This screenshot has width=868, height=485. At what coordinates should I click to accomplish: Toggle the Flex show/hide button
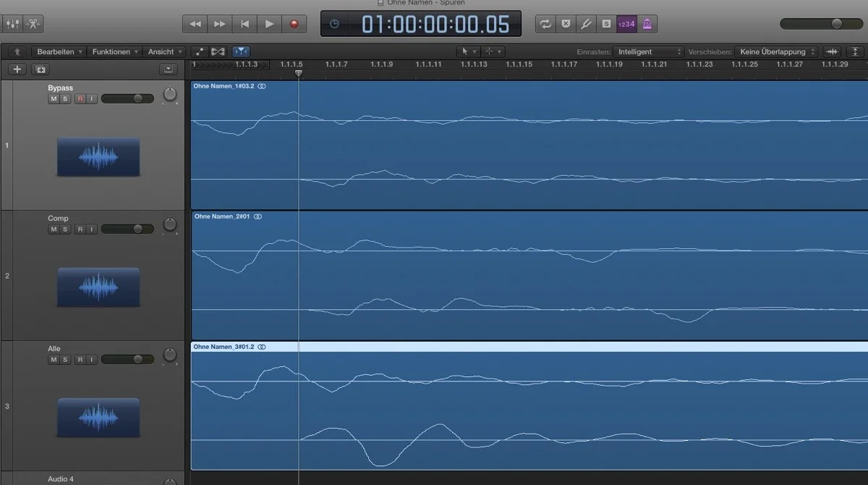tap(242, 52)
